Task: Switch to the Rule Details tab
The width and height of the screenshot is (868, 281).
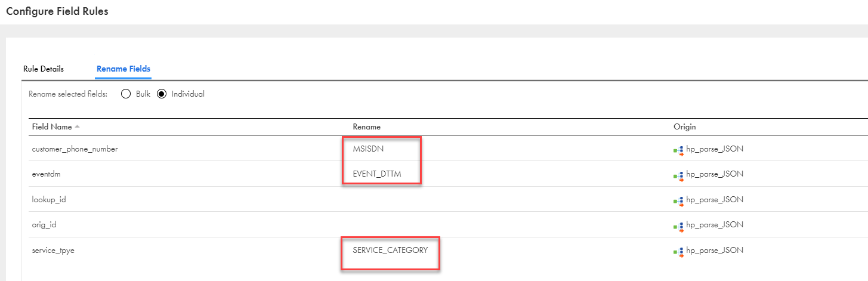Action: 44,69
